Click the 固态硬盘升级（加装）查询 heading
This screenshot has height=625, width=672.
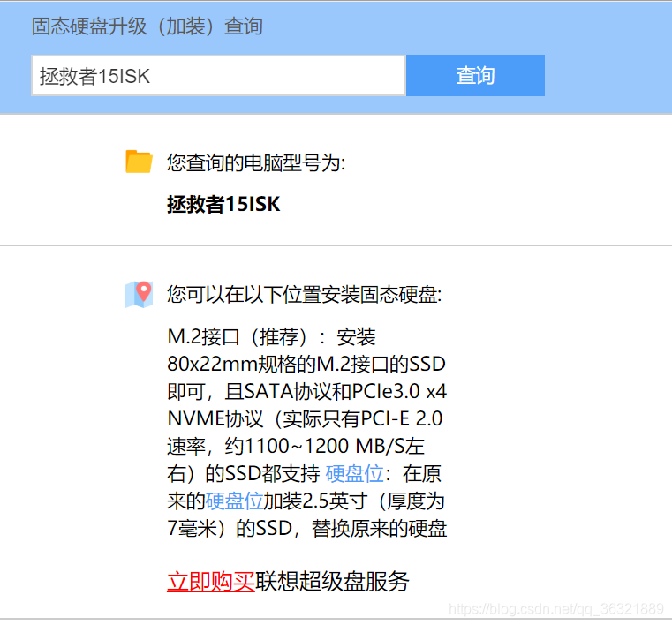click(147, 26)
